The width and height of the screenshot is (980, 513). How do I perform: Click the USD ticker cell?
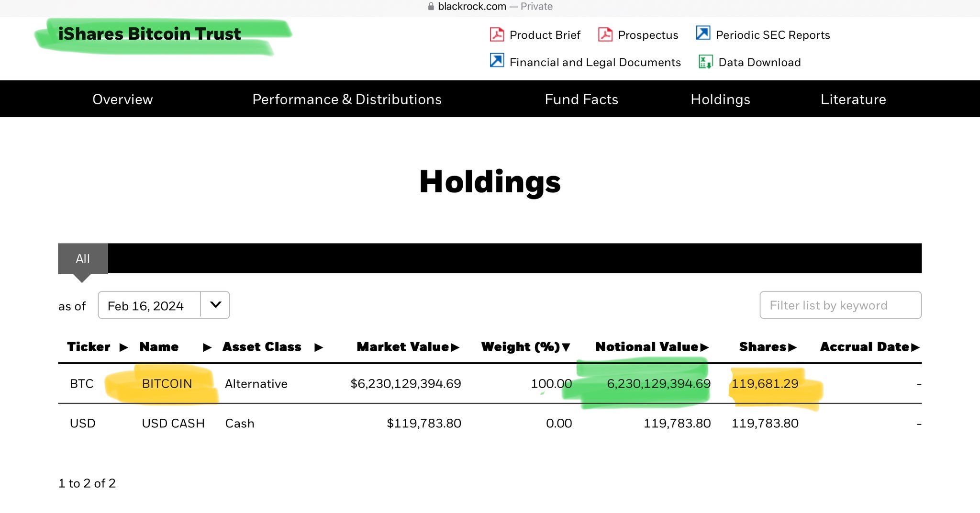[x=83, y=424]
